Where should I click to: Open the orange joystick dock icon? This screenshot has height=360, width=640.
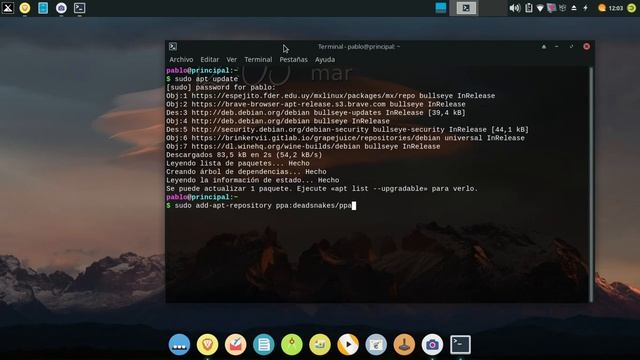pyautogui.click(x=404, y=345)
